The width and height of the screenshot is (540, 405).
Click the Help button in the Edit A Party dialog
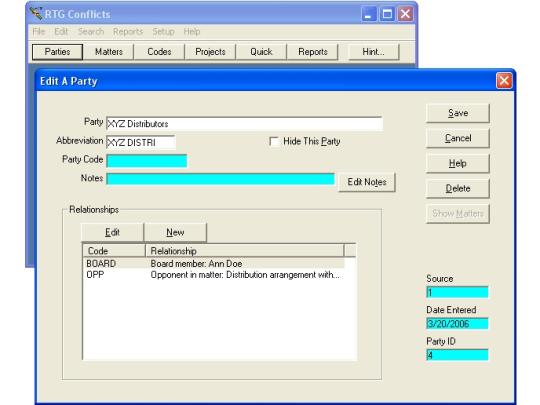[x=458, y=163]
